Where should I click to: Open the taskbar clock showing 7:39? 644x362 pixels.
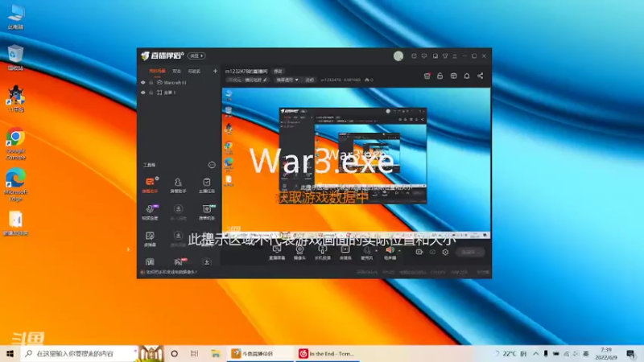pyautogui.click(x=606, y=353)
